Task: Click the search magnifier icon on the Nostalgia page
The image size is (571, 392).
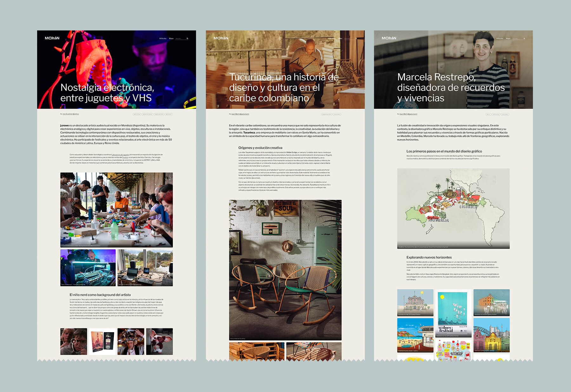Action: point(187,39)
